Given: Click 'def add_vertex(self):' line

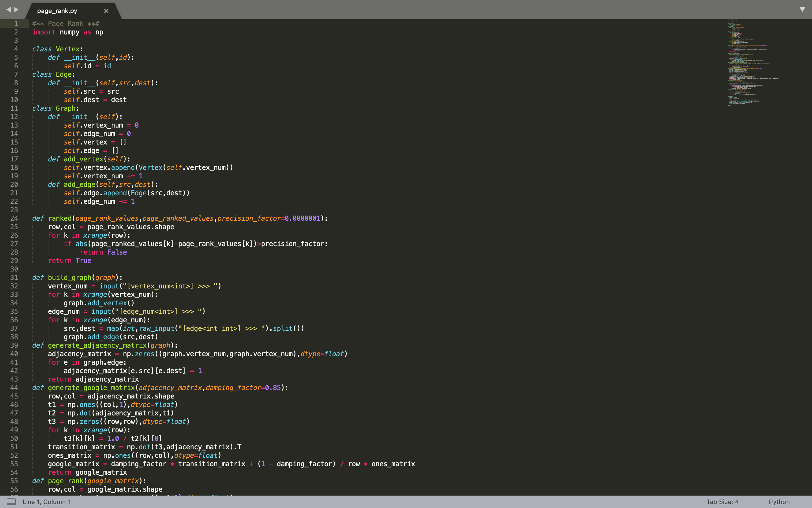Looking at the screenshot, I should (x=89, y=159).
